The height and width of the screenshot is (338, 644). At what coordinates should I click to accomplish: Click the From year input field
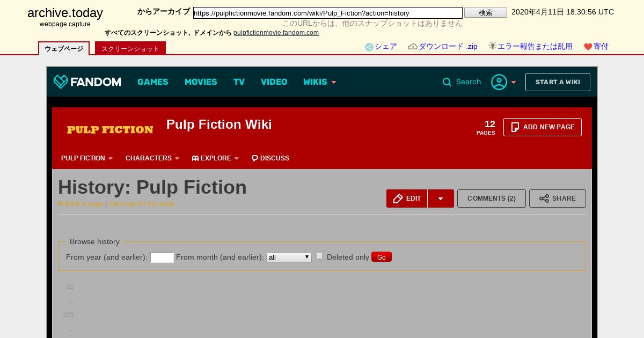[162, 258]
